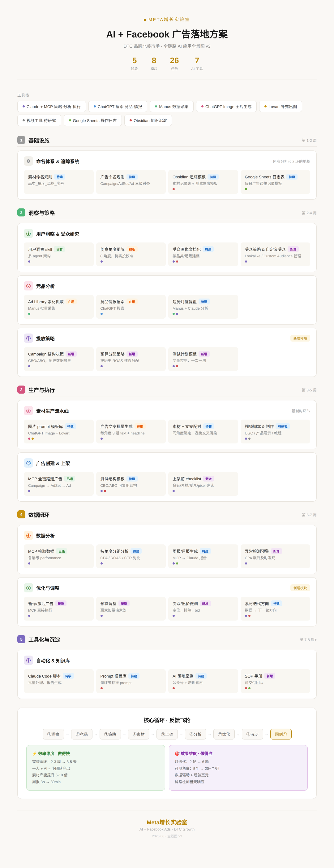334x868 pixels.
Task: Click the 新增模块 tag on 投放策略
Action: tap(300, 338)
